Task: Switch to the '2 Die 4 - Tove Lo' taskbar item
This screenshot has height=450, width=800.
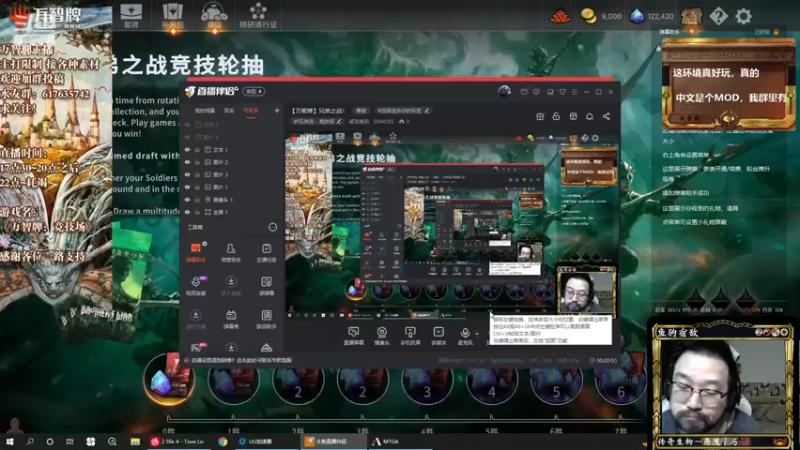Action: tap(179, 441)
